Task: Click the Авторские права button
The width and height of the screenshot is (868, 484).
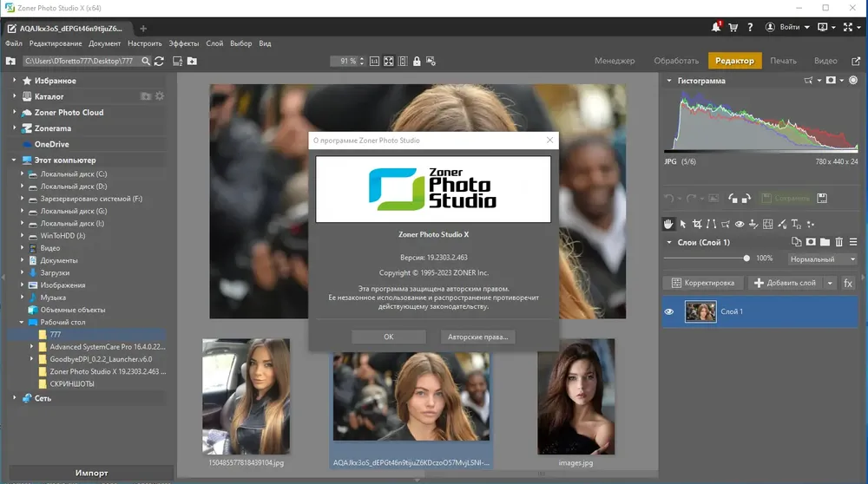Action: click(x=477, y=337)
